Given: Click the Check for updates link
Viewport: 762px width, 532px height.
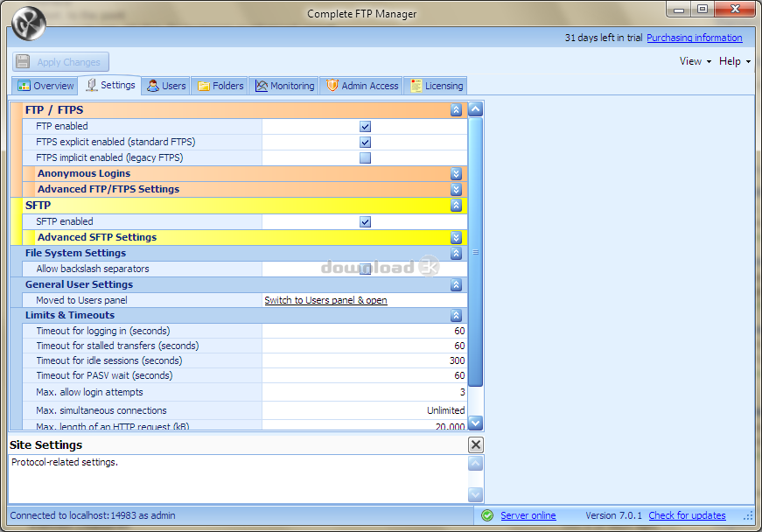Looking at the screenshot, I should (x=687, y=515).
